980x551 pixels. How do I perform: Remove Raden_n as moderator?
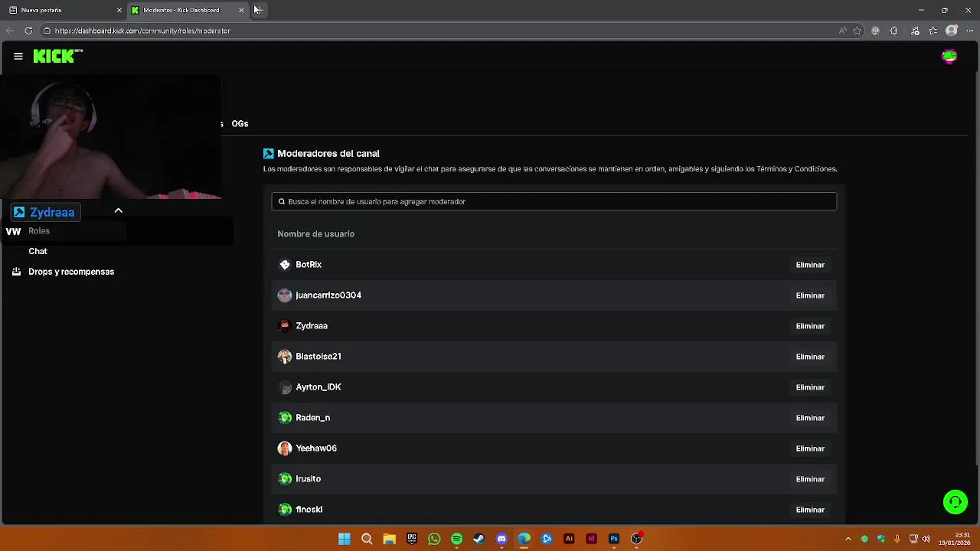point(810,418)
